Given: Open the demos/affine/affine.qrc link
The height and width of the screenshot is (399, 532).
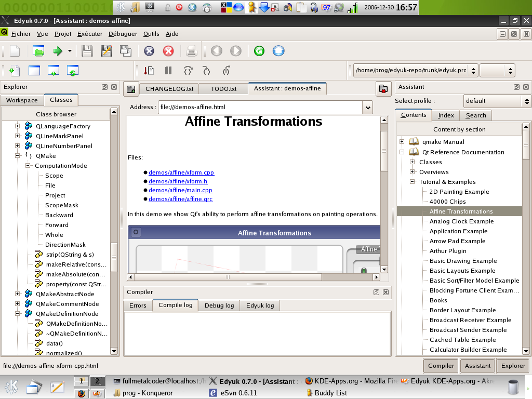Looking at the screenshot, I should [x=180, y=199].
